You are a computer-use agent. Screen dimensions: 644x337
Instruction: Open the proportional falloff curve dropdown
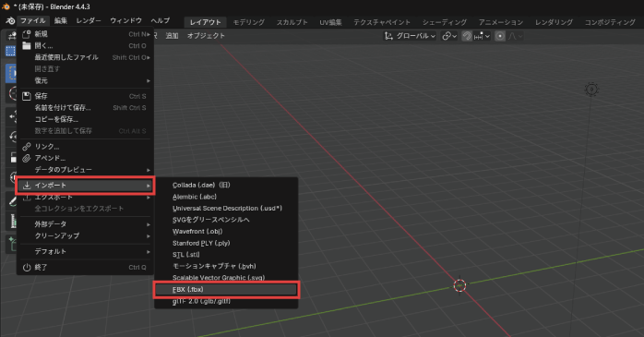(515, 36)
